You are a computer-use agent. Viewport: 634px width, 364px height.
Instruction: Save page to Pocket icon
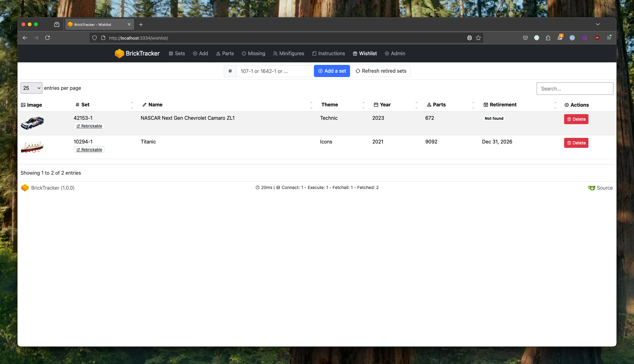tap(525, 38)
